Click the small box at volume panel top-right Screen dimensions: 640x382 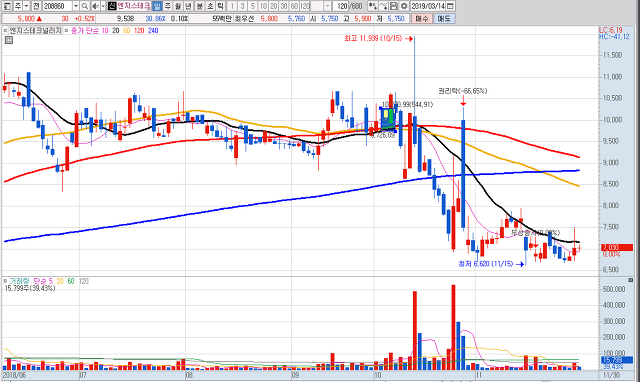coord(631,280)
